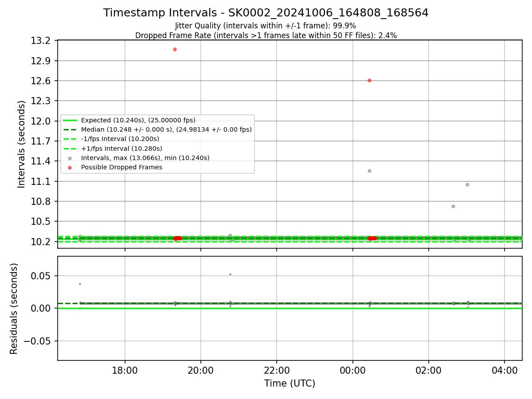Click the solid green line sample for "Expected" in legend

pos(70,120)
